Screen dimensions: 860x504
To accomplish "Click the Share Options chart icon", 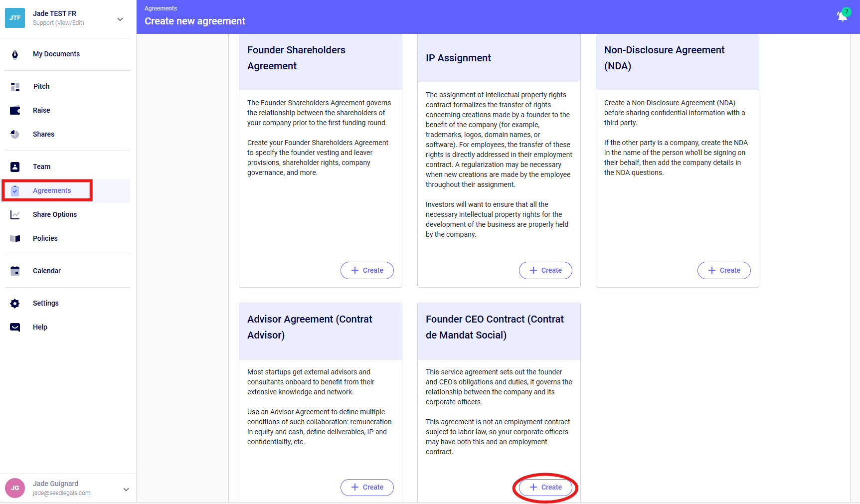I will (15, 215).
